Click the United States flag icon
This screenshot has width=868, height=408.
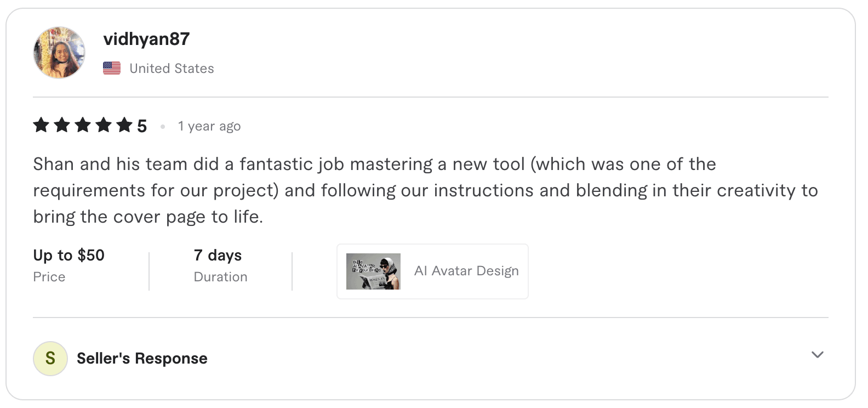tap(112, 67)
